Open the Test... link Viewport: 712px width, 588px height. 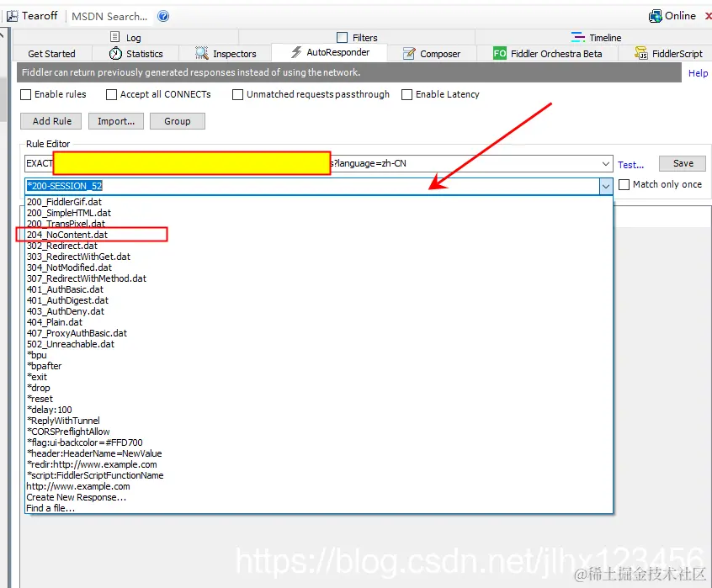pyautogui.click(x=630, y=165)
